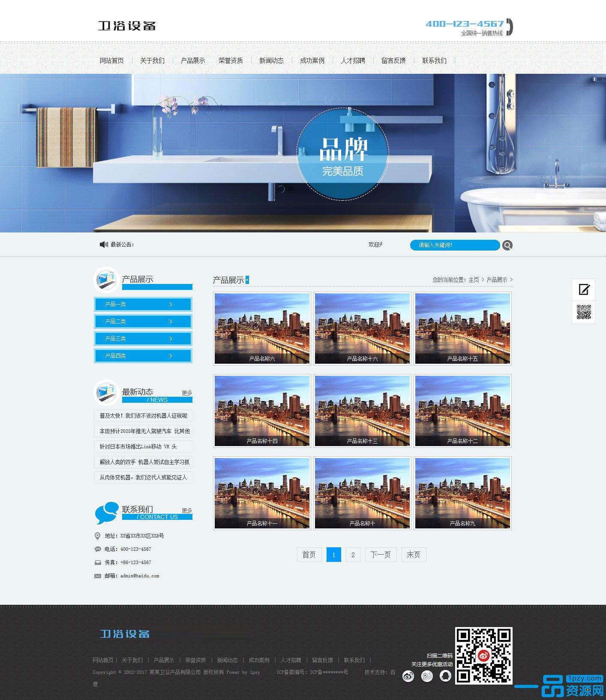The width and height of the screenshot is (606, 700).
Task: Open 成功案例 in top navigation
Action: tap(312, 60)
